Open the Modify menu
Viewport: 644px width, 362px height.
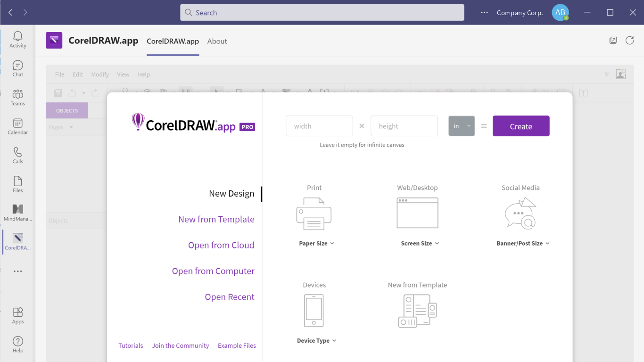tap(100, 74)
